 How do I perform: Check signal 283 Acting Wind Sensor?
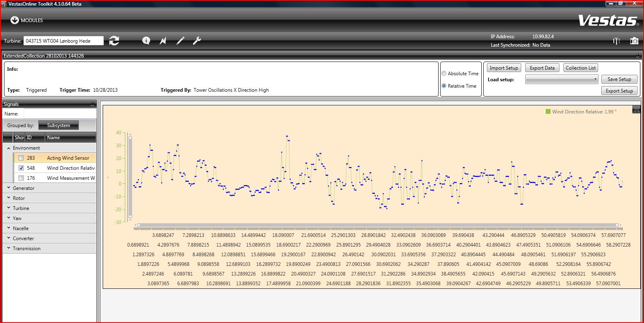[x=21, y=158]
